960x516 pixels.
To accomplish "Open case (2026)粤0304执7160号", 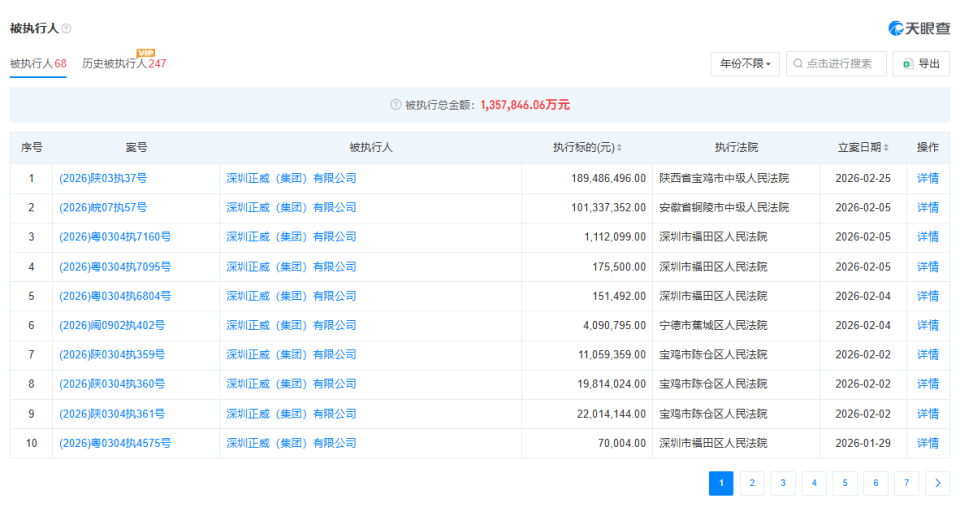I will tap(115, 237).
